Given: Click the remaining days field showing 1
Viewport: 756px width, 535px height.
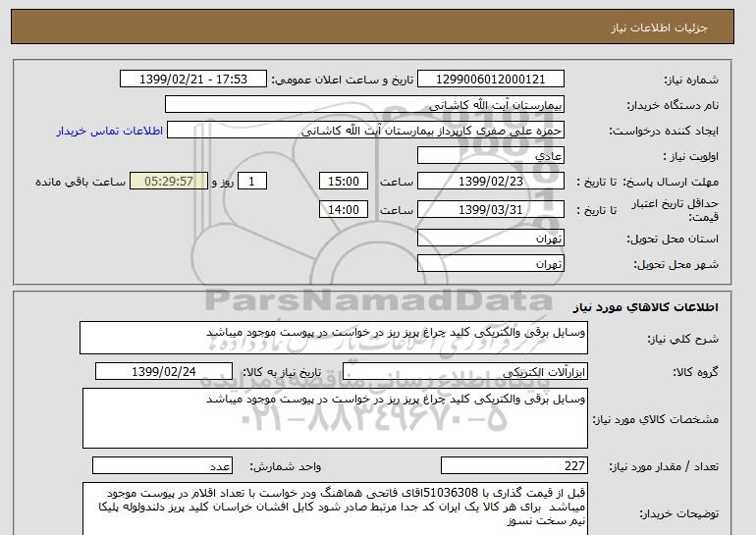Looking at the screenshot, I should 251,182.
